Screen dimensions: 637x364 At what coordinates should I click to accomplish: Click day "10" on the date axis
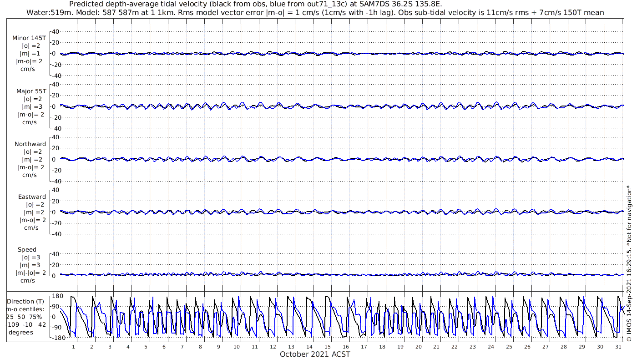coord(237,347)
